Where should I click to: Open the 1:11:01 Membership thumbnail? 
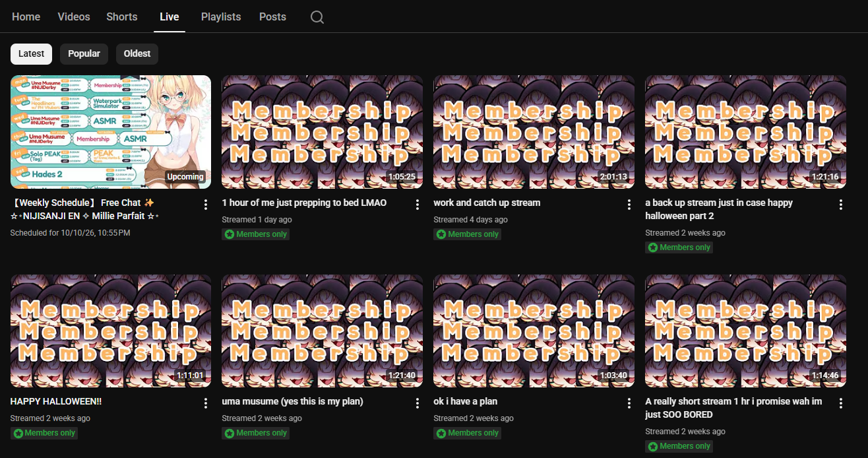(x=111, y=331)
